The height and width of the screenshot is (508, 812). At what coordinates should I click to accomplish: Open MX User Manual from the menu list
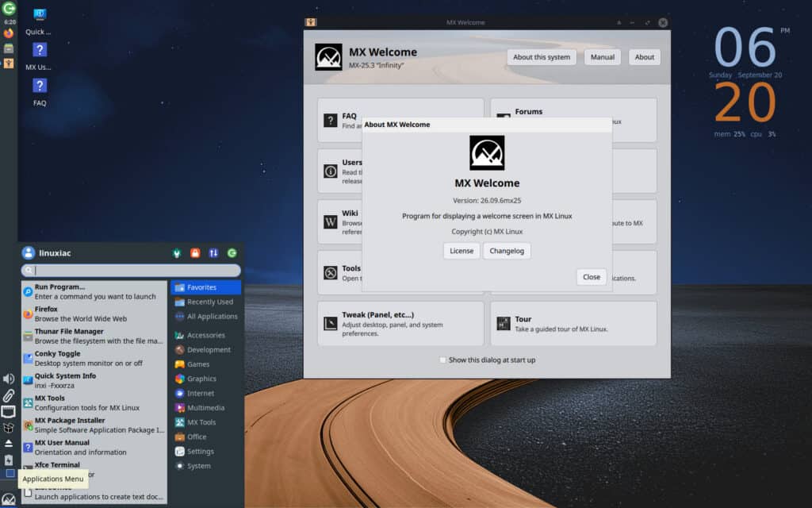tap(94, 448)
